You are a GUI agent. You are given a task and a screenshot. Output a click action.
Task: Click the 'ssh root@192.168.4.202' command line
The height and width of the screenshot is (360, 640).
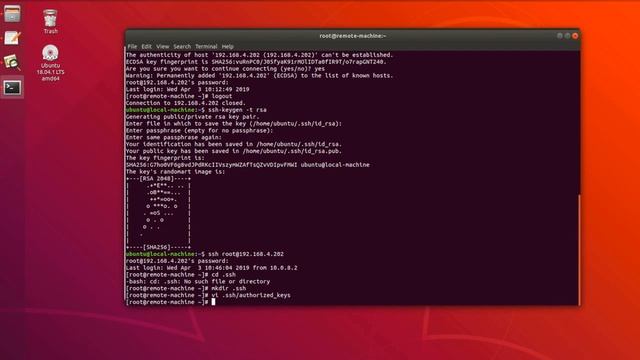[x=204, y=254]
